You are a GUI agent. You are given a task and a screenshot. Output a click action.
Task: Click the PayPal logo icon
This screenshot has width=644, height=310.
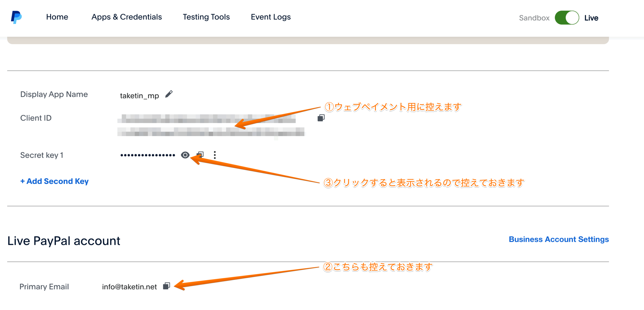16,17
